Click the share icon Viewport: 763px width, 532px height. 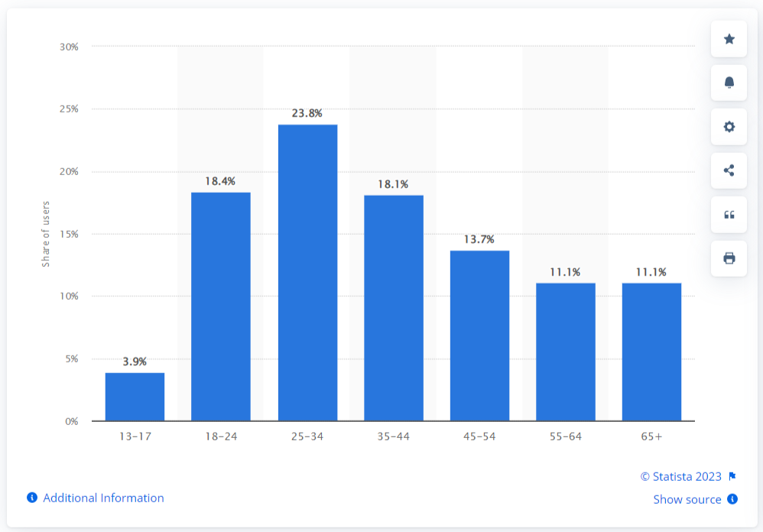[729, 170]
